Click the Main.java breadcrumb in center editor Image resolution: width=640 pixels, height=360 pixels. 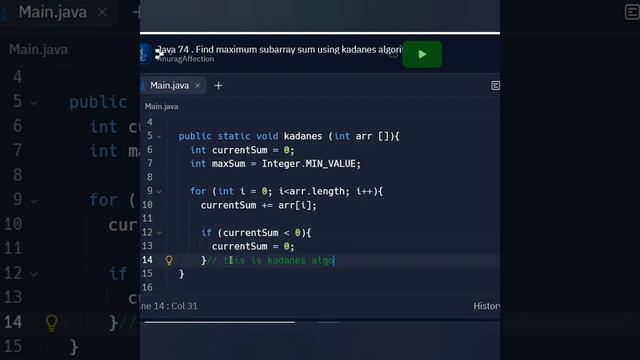[x=162, y=107]
